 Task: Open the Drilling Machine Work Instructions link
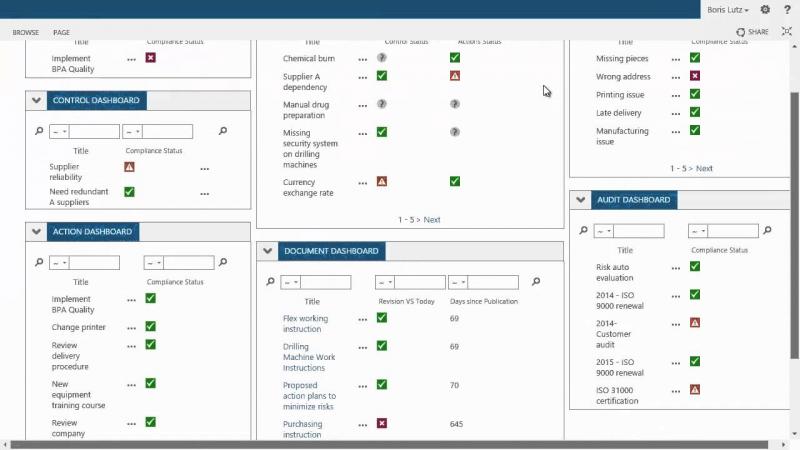tap(309, 357)
